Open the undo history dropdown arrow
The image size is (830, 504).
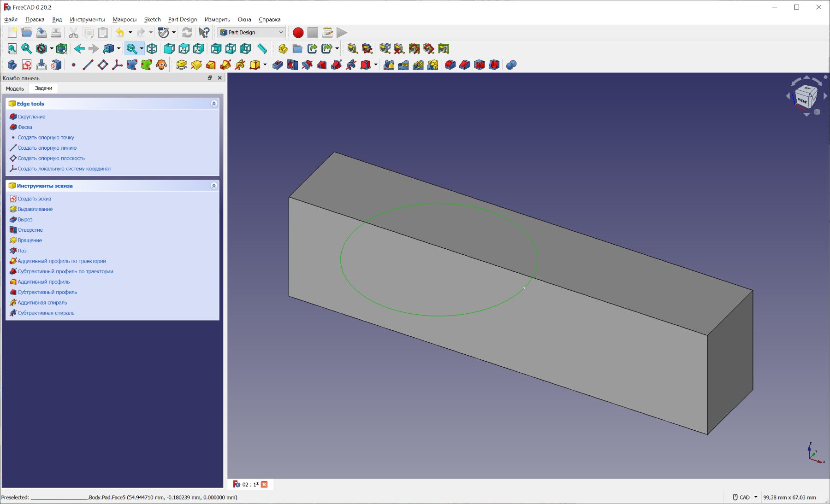(130, 33)
